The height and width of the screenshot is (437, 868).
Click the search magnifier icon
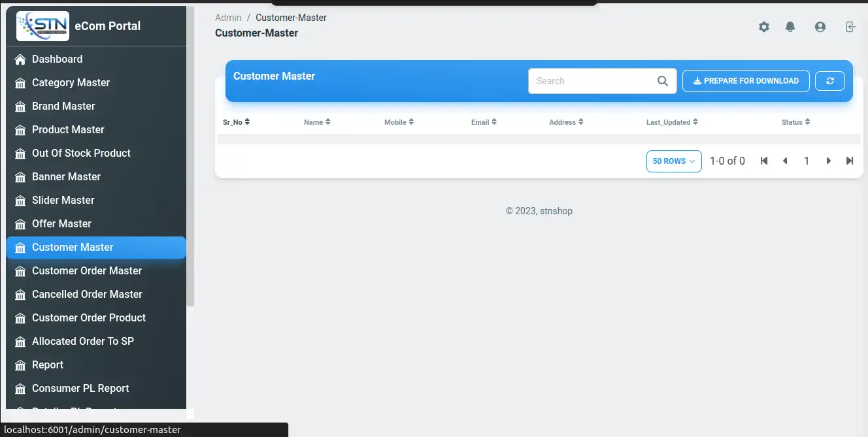tap(662, 81)
